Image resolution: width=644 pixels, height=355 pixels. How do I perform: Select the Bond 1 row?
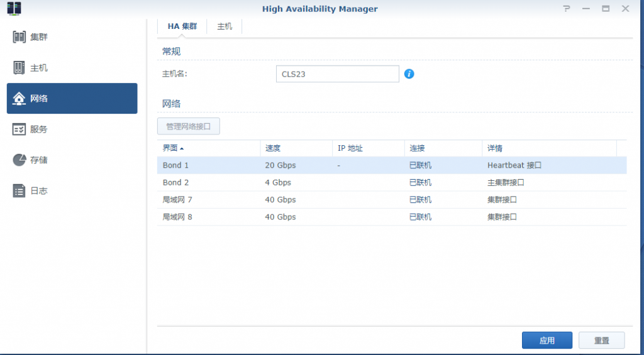click(x=392, y=165)
